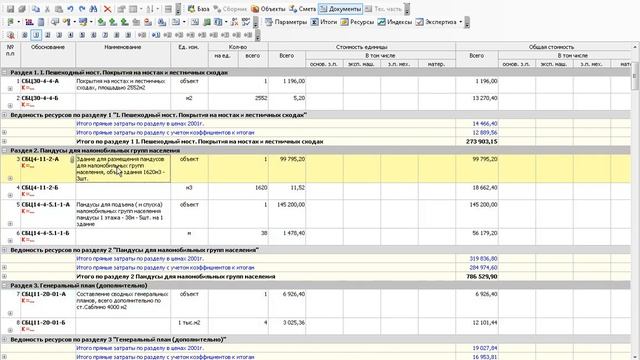Click the red-marked position icon after the green icons

pos(148,22)
